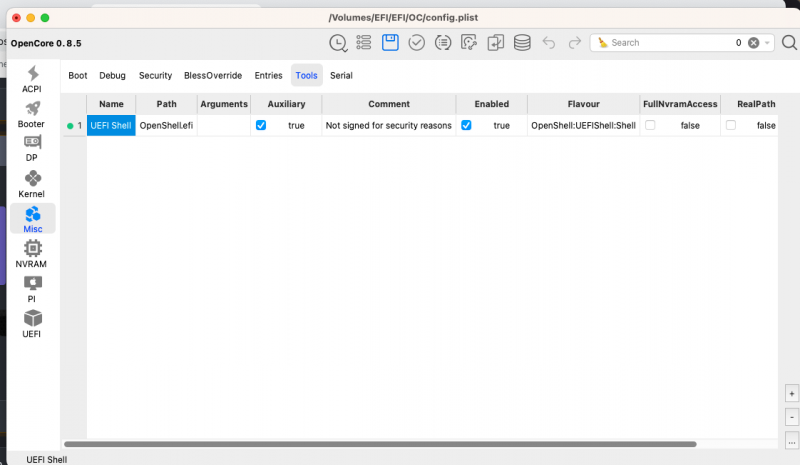Toggle RealPath checkbox for UEFI Shell
The height and width of the screenshot is (465, 800).
[731, 125]
